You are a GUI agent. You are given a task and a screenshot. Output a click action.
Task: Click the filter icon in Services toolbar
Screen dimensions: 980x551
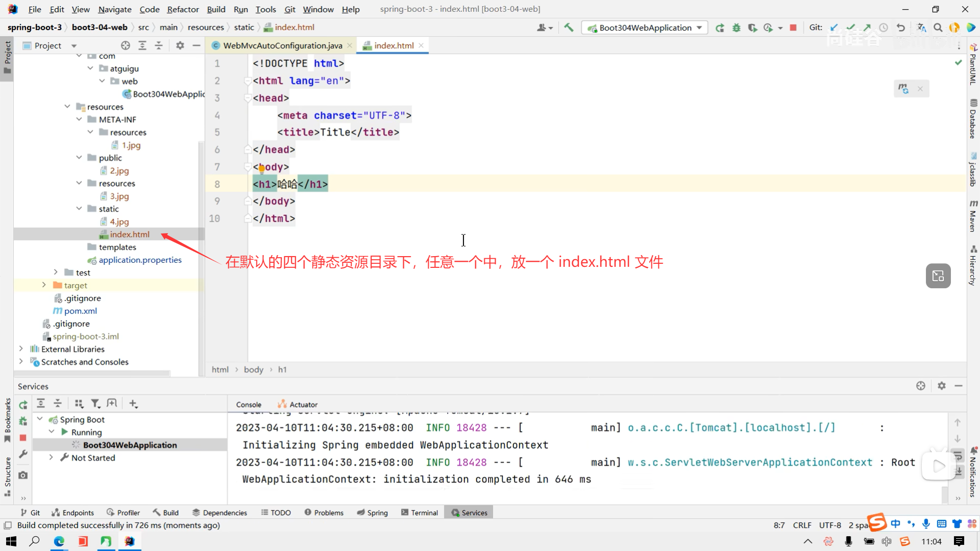pos(95,404)
